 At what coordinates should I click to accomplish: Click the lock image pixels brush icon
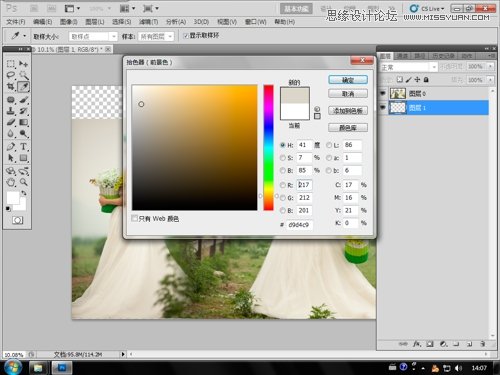(409, 80)
